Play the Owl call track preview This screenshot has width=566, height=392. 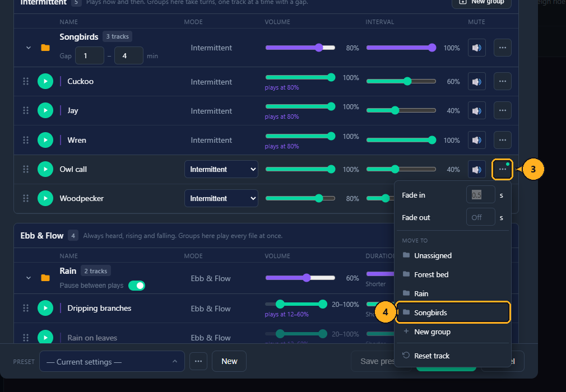[45, 169]
